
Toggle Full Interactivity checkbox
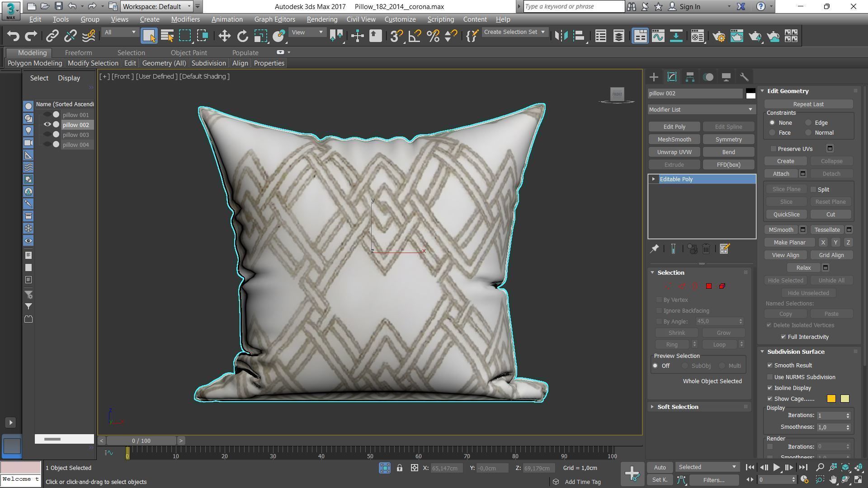783,337
